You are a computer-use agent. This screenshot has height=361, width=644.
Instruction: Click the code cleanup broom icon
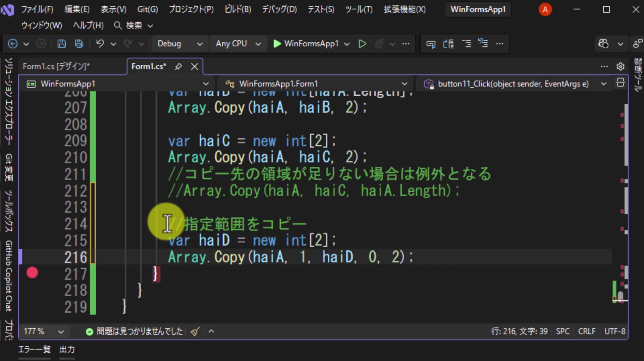pos(195,331)
